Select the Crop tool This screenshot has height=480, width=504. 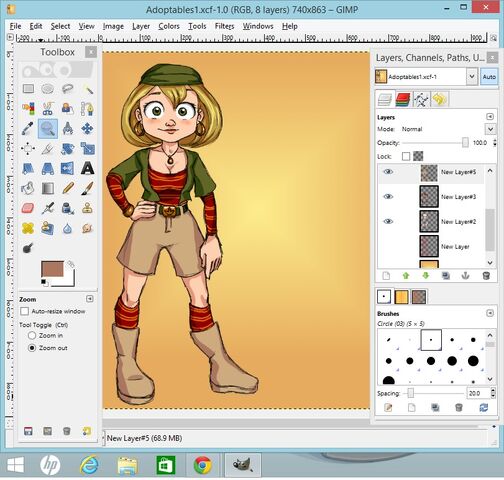pos(48,149)
